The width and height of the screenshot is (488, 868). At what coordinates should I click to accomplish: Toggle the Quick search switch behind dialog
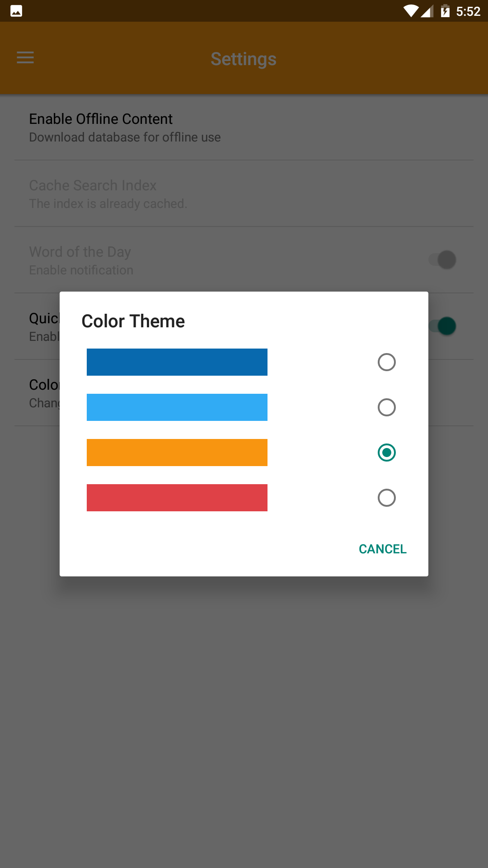[445, 326]
